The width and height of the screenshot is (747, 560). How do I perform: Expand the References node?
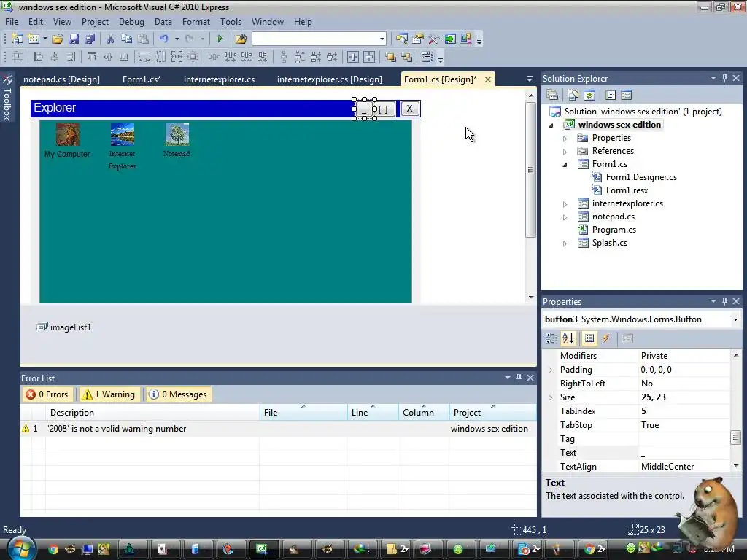click(565, 152)
